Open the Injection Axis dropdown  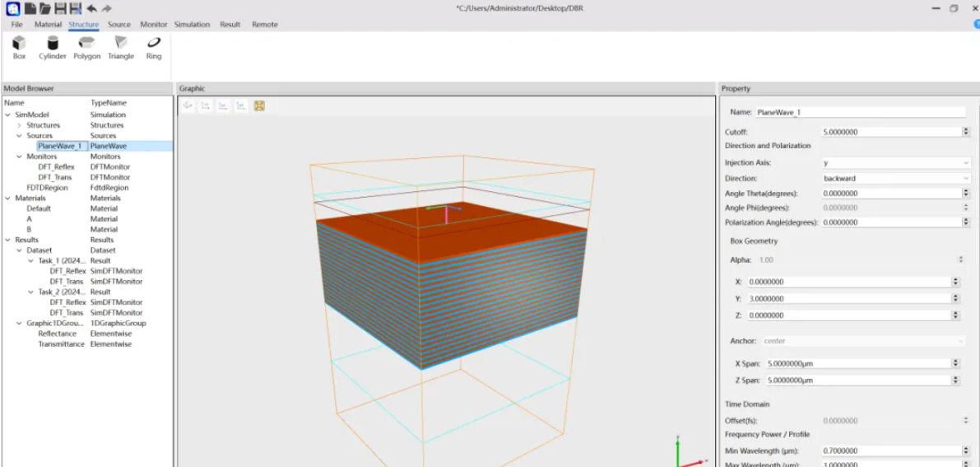895,163
